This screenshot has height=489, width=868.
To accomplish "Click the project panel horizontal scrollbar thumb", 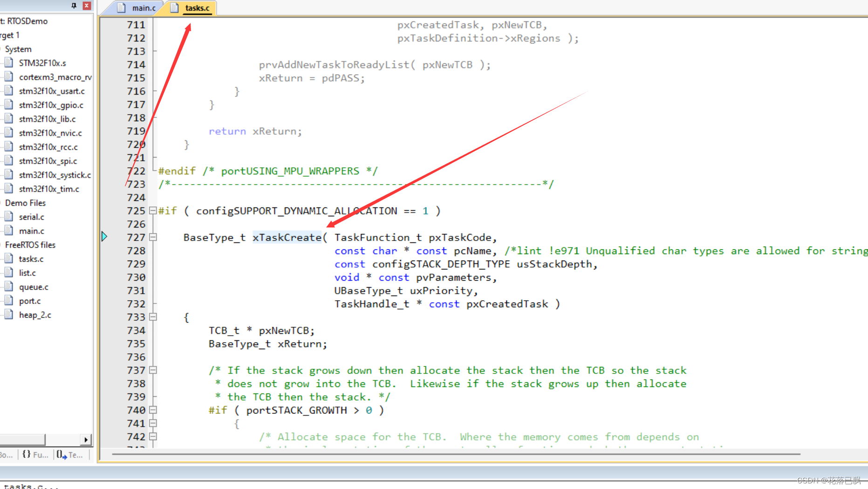I will 22,440.
